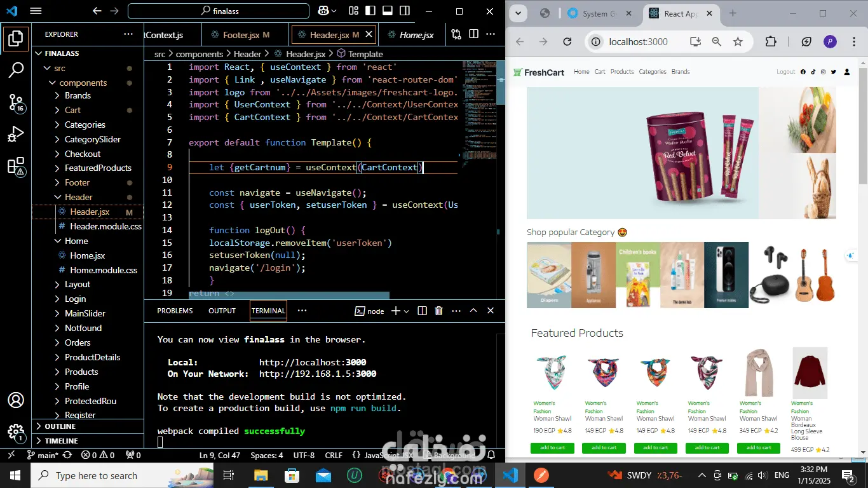Screen dimensions: 868x488
Task: Split the terminal in the panel
Action: click(422, 311)
